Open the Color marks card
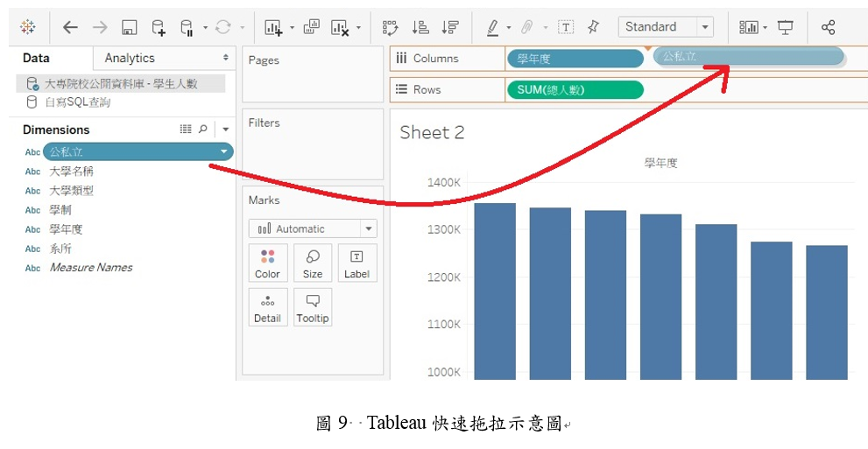This screenshot has height=449, width=868. coord(267,263)
